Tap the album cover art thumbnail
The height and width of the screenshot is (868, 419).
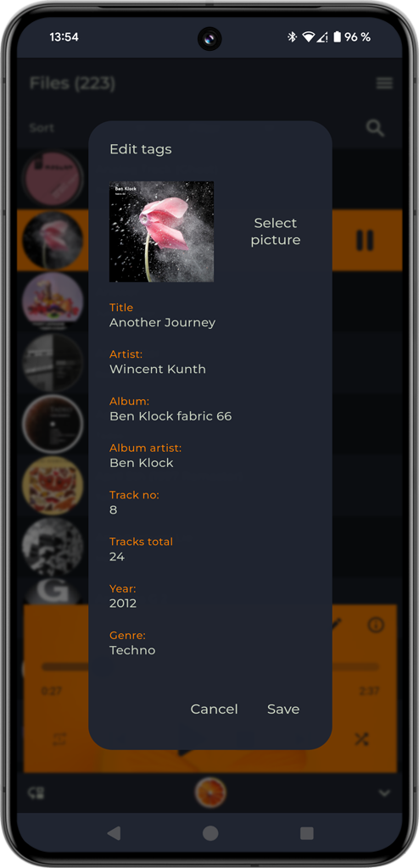click(161, 232)
